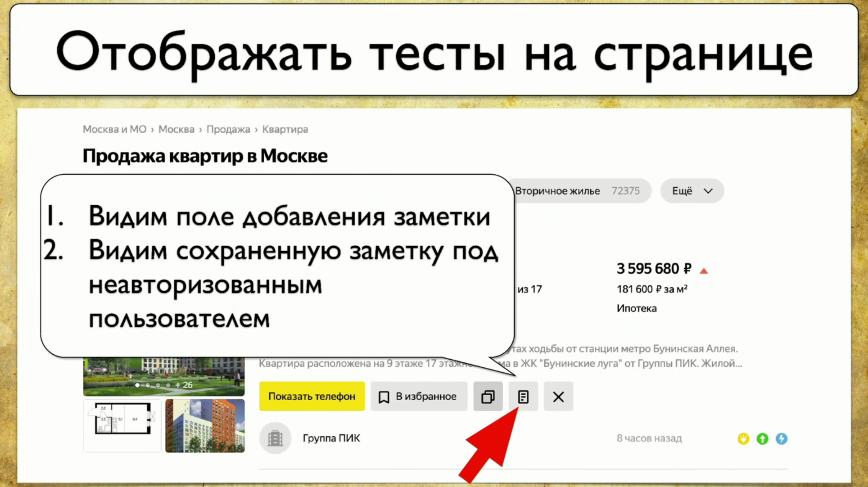Open the Ипотека link

[636, 308]
